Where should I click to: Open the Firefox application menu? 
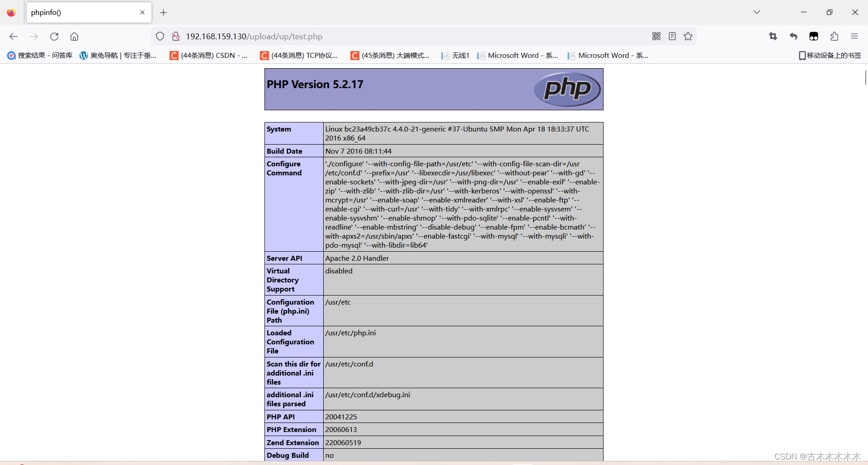[855, 36]
